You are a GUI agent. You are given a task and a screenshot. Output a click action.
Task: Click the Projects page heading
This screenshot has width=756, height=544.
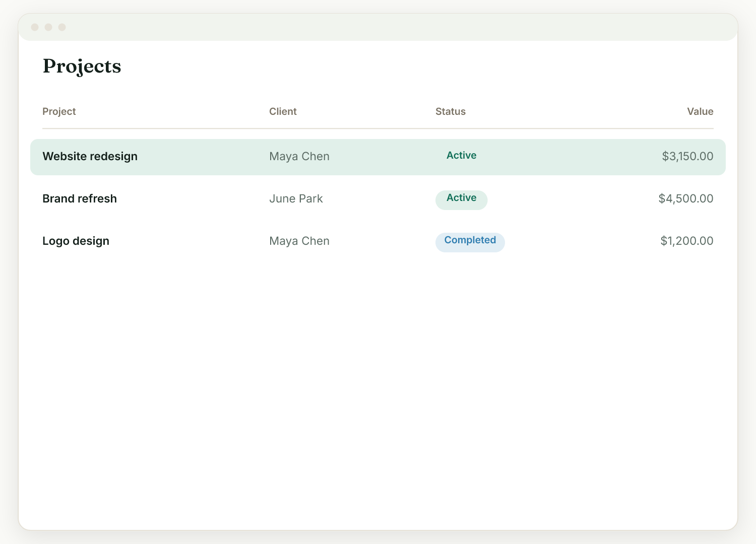pyautogui.click(x=82, y=66)
